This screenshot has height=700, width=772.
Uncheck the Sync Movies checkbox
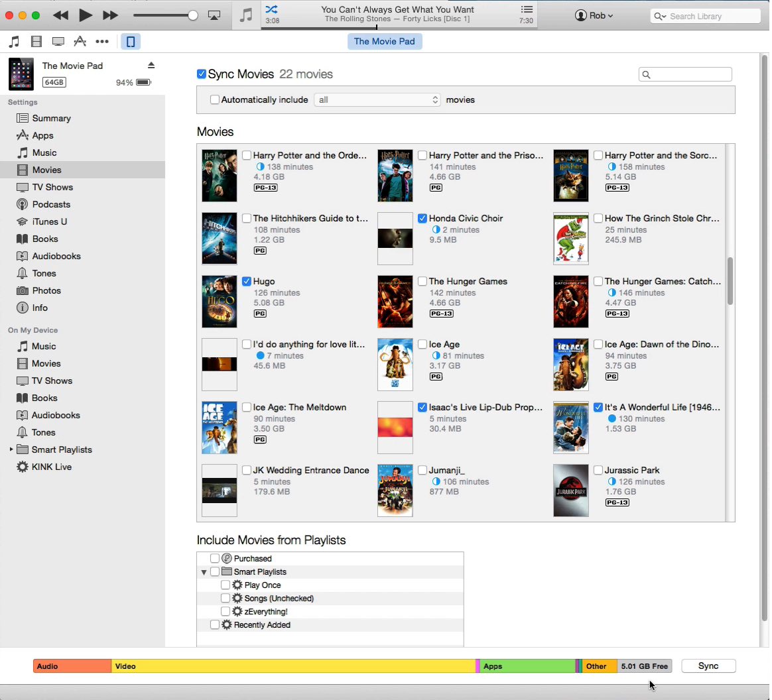point(202,74)
